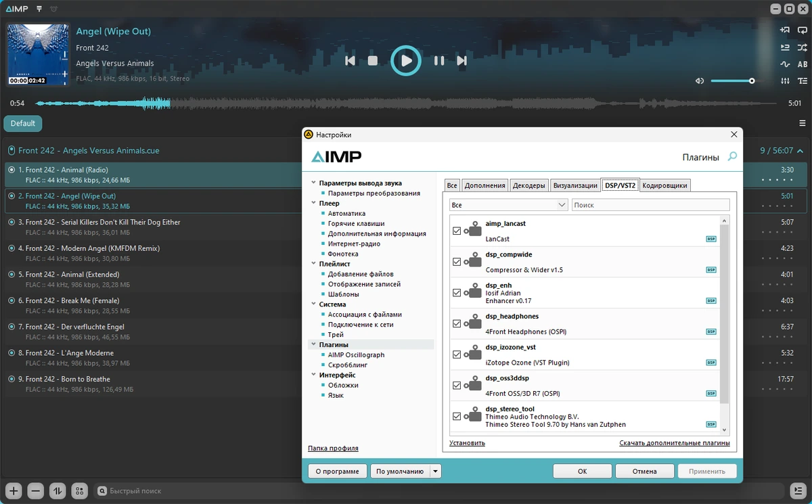Click the playlist sort arrows button
Screen dimensions: 812x504
click(58, 490)
